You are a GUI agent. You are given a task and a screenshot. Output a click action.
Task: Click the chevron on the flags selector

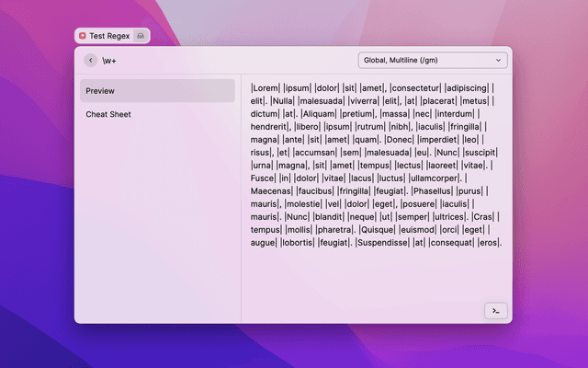point(499,61)
